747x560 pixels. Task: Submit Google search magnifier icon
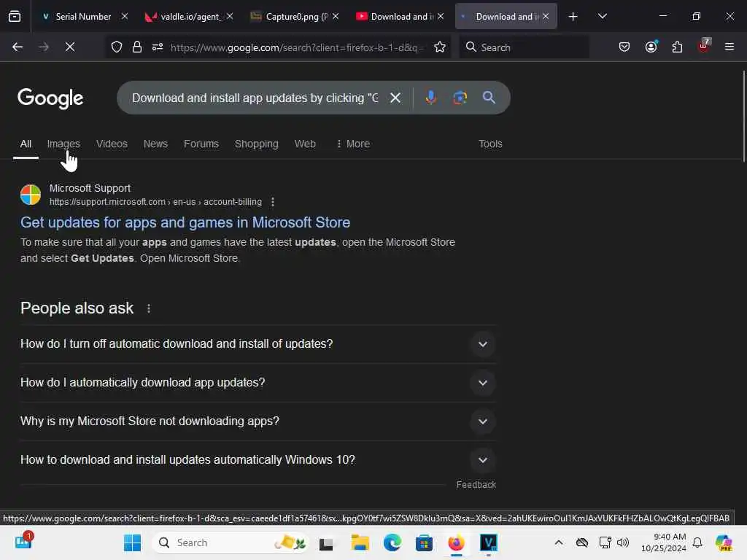pos(489,98)
